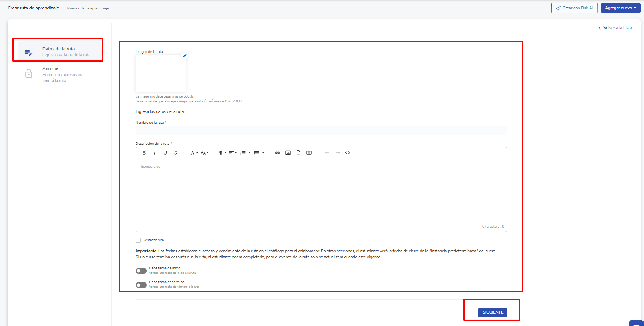The width and height of the screenshot is (644, 326).
Task: Edit the route image with pencil icon
Action: [x=184, y=56]
